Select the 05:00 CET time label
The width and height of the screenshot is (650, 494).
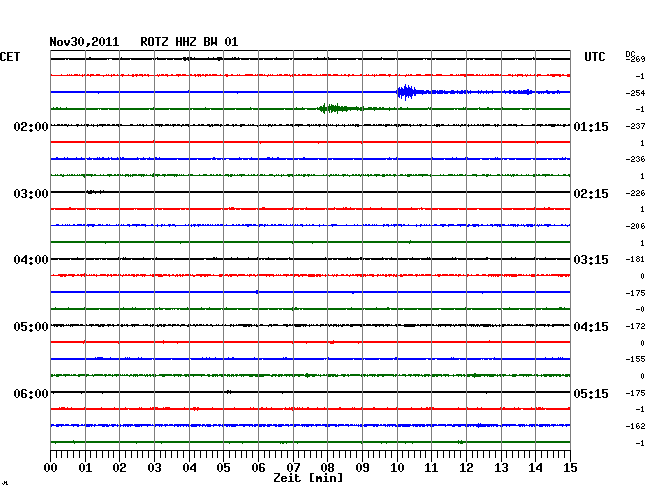click(x=31, y=327)
